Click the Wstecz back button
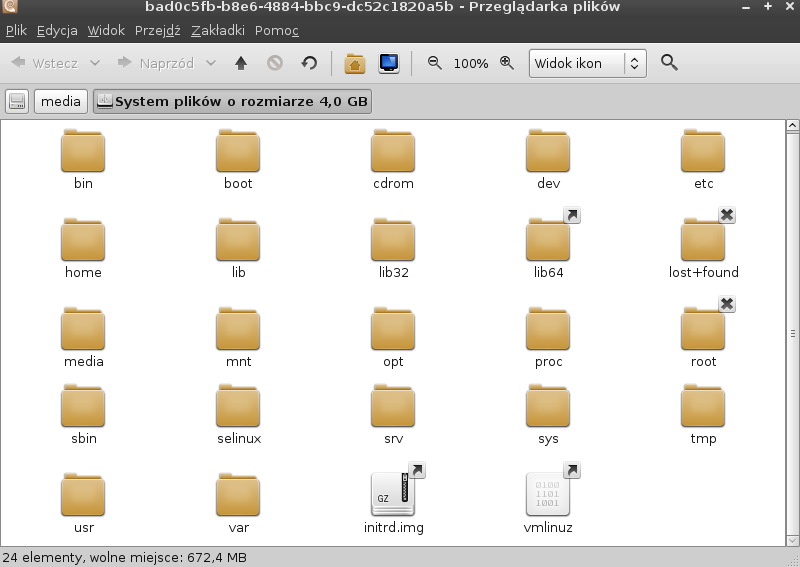 [x=45, y=63]
